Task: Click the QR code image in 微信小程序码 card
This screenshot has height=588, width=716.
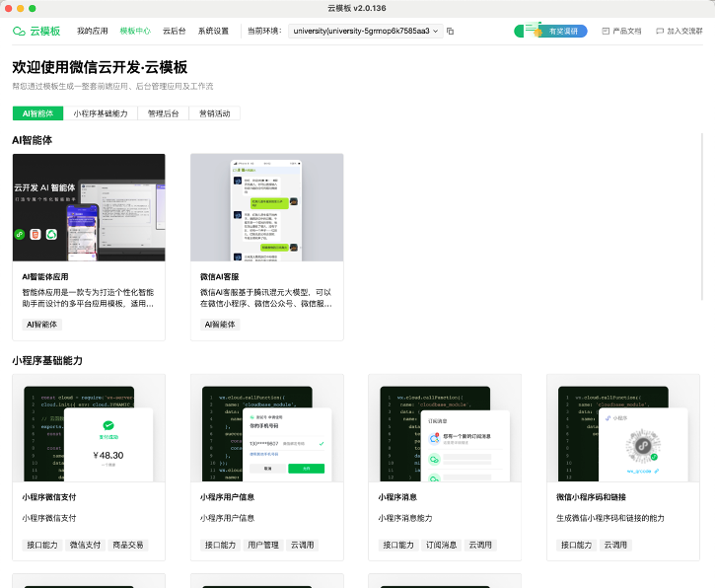Action: (x=642, y=446)
